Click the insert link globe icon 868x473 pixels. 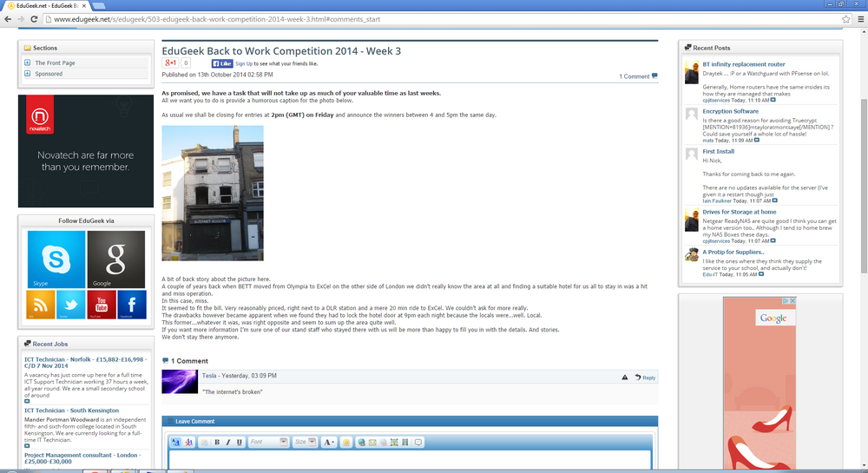(361, 442)
